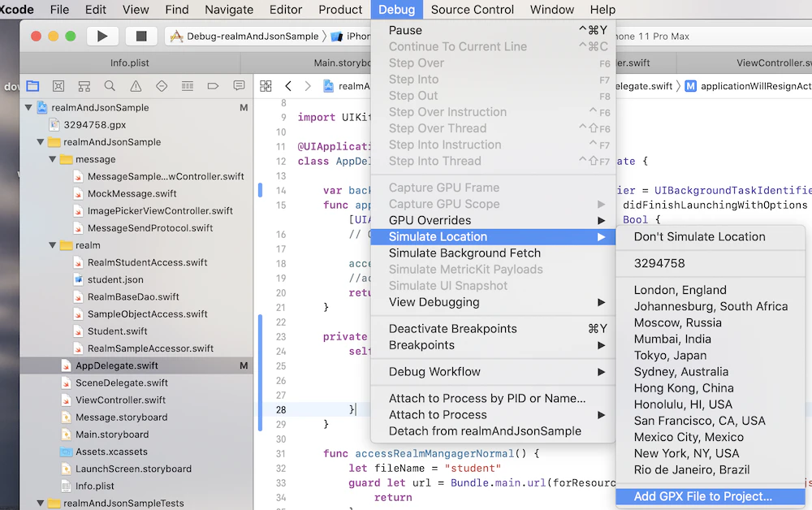The height and width of the screenshot is (510, 812).
Task: Open MockMessage.swift in the navigator
Action: [132, 193]
